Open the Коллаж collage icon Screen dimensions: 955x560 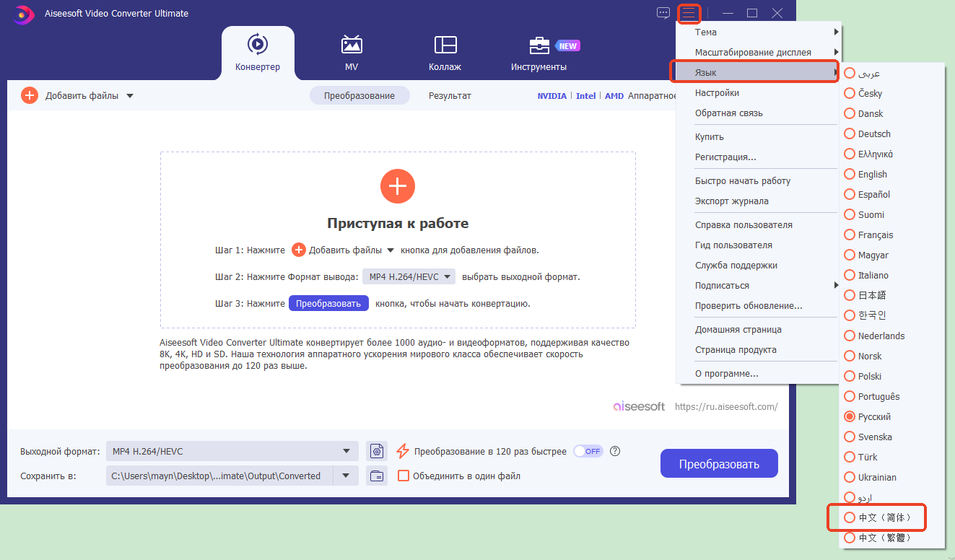pos(445,45)
